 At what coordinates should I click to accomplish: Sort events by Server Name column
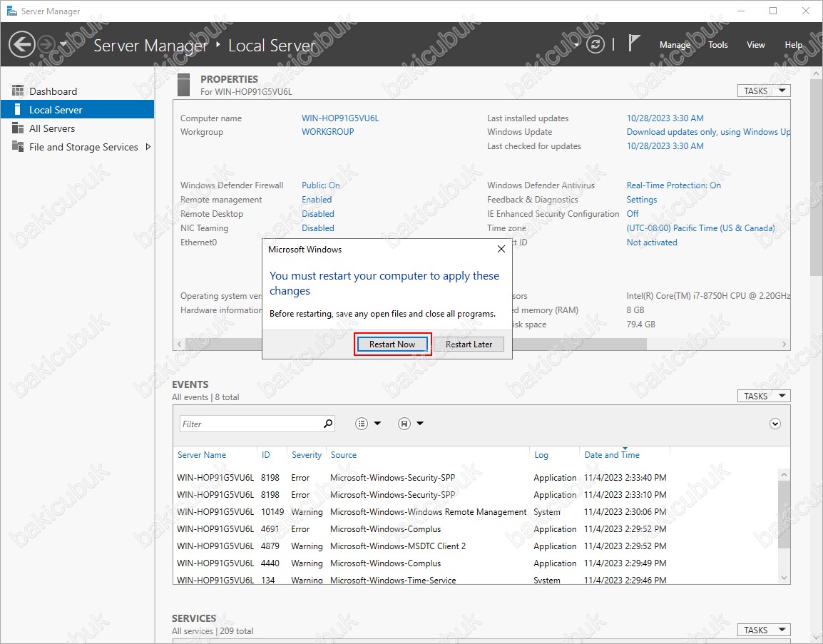(x=202, y=455)
